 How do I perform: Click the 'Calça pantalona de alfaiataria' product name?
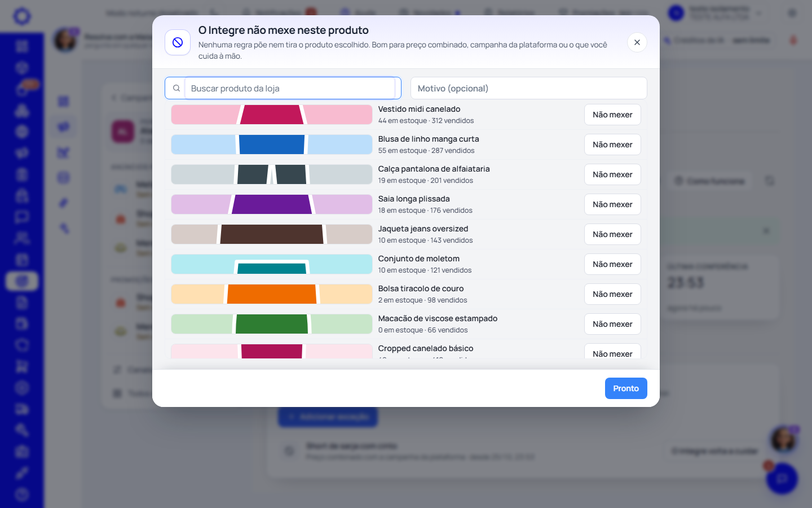click(434, 169)
